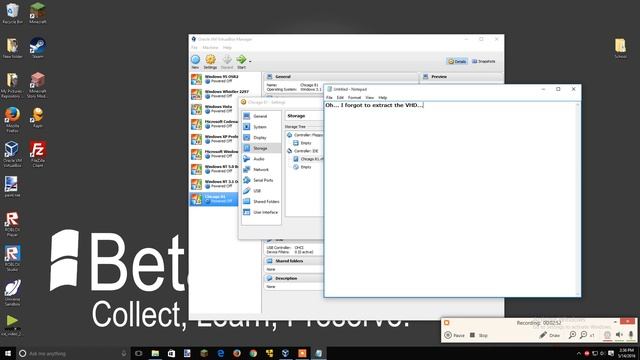The width and height of the screenshot is (640, 360).
Task: Open the VirtualBox Help menu
Action: pyautogui.click(x=227, y=48)
